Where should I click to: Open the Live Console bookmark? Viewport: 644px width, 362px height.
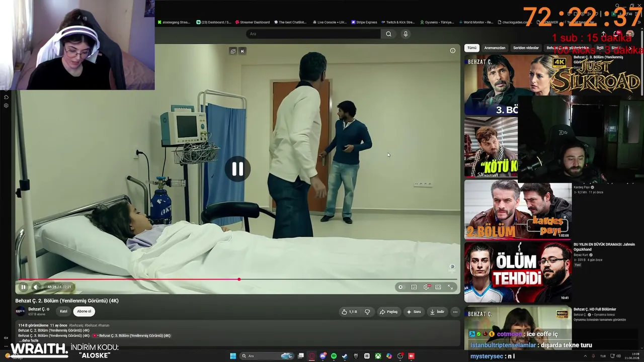coord(330,22)
